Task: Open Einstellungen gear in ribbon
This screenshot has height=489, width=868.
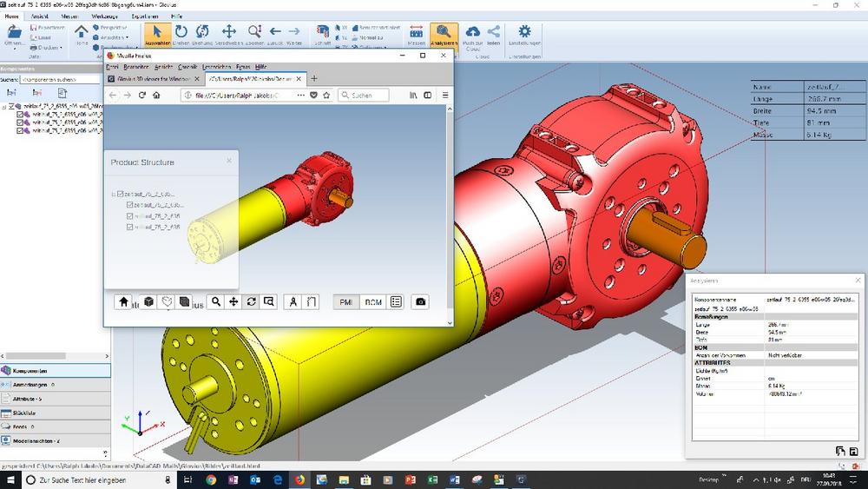Action: [x=524, y=35]
